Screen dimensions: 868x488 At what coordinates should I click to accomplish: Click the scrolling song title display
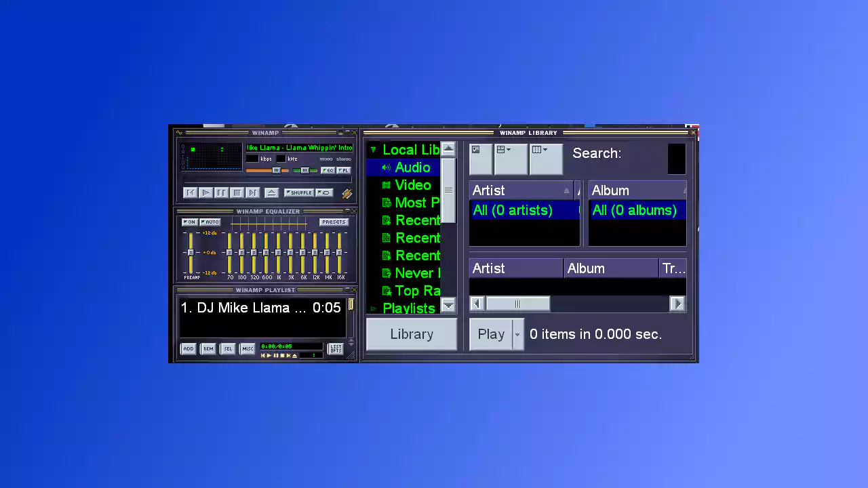coord(300,148)
